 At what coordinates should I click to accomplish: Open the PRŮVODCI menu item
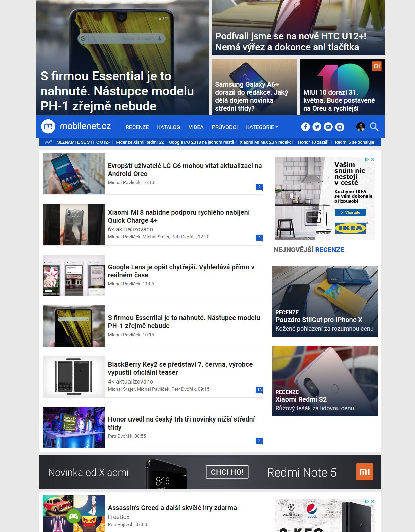[x=225, y=127]
